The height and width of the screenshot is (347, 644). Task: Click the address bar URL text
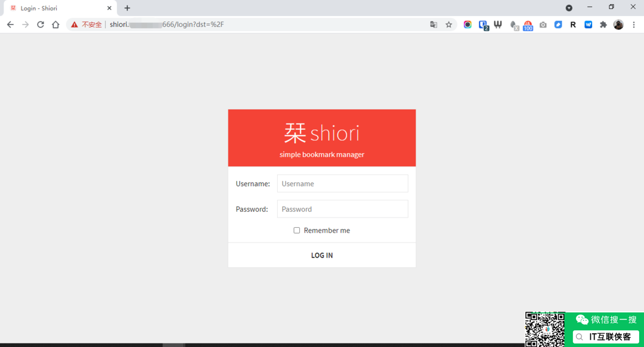pos(167,24)
